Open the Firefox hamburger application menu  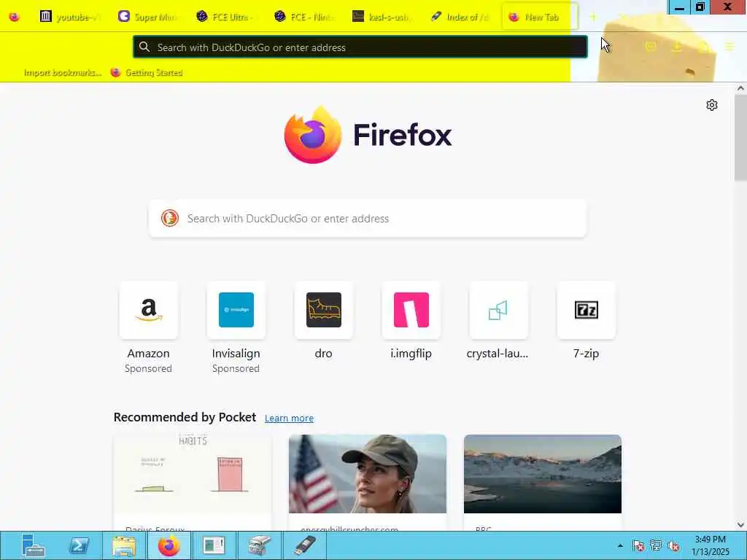pos(729,46)
